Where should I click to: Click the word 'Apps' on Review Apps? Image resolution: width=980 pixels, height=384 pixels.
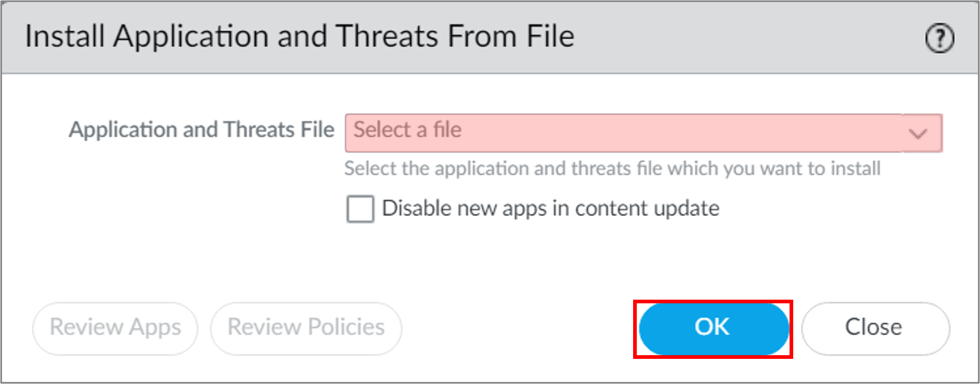(x=155, y=328)
